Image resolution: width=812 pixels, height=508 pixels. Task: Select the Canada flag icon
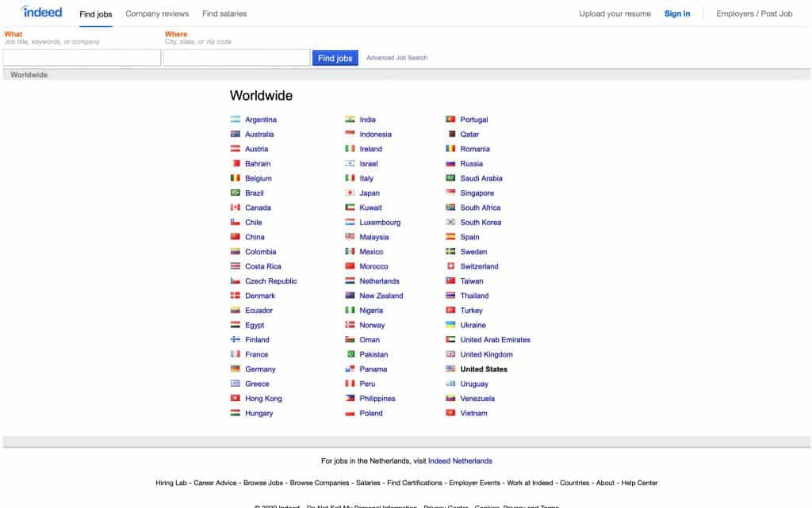(236, 208)
